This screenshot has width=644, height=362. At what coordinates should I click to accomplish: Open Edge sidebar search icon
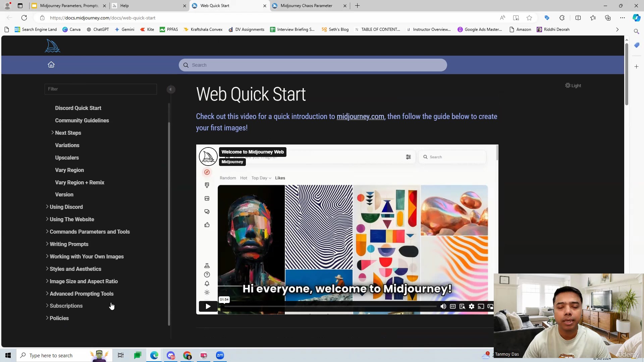(636, 32)
